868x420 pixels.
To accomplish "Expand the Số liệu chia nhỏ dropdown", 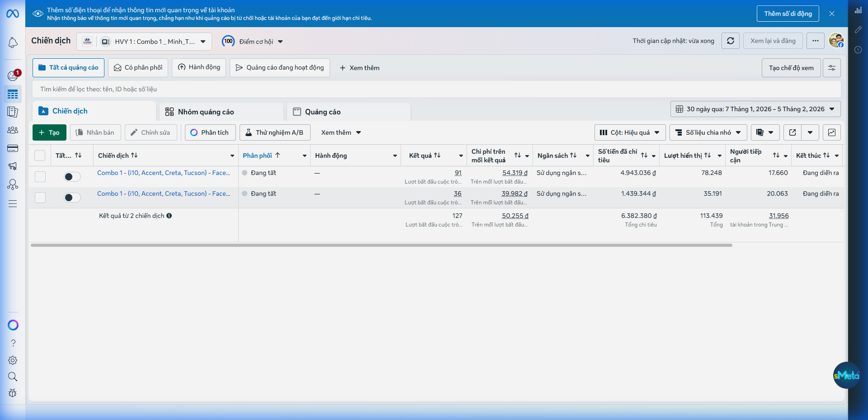I will (x=708, y=132).
